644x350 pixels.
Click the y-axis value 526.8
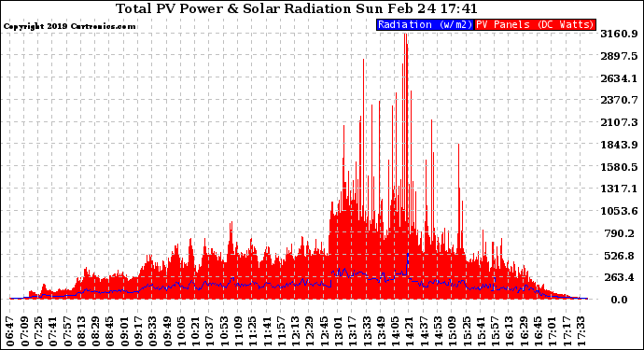point(621,256)
